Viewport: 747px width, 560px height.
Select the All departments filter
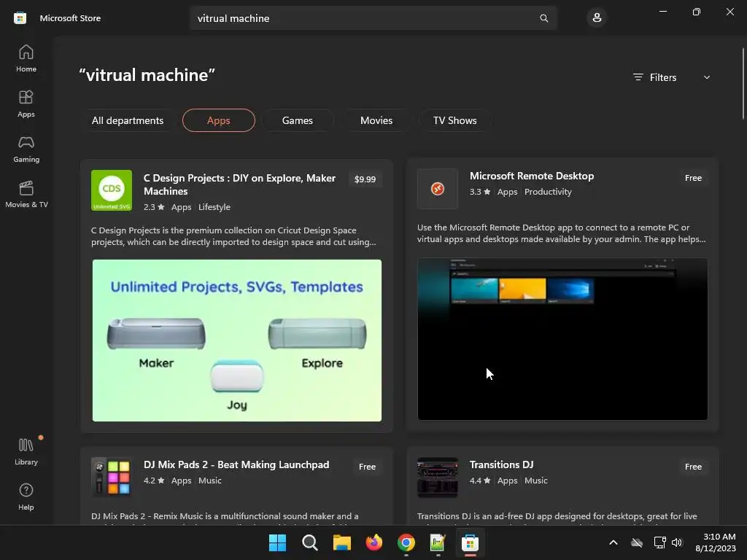coord(128,120)
